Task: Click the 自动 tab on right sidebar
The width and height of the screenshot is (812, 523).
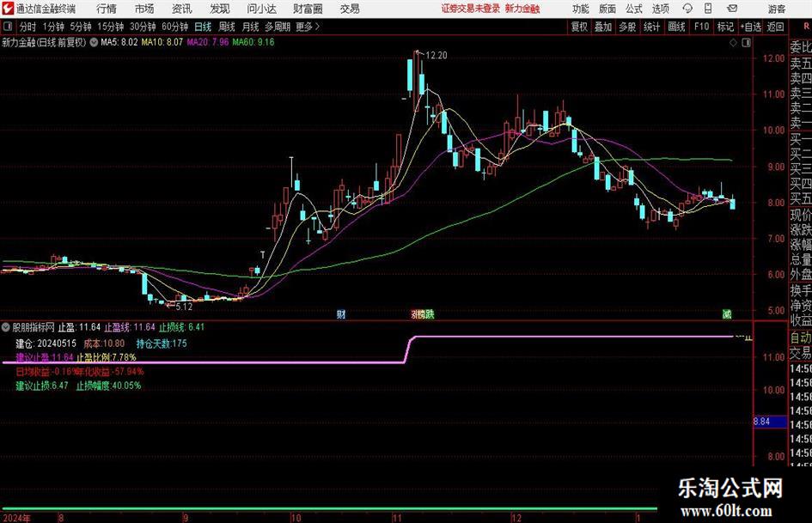Action: tap(801, 338)
